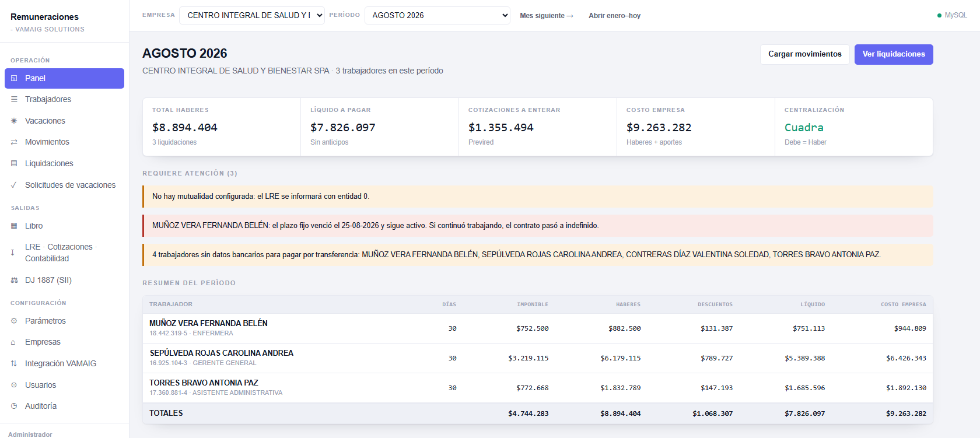This screenshot has width=980, height=438.
Task: Click the Cargar movimientos button
Action: pyautogui.click(x=805, y=54)
